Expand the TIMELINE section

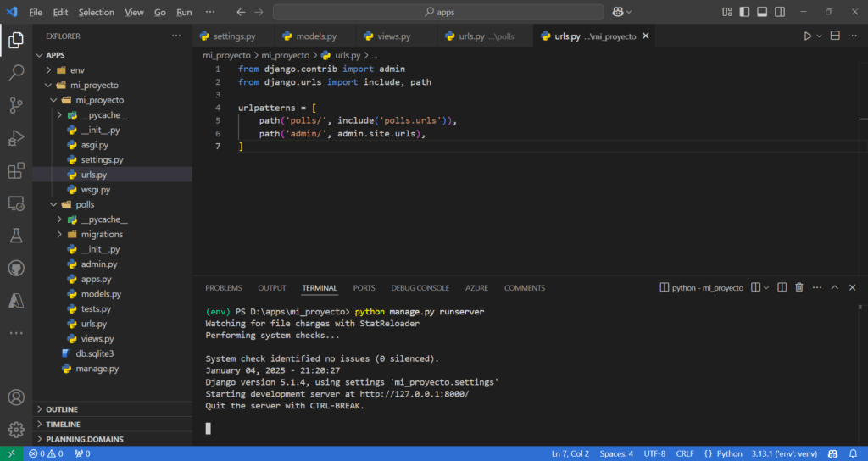[x=113, y=425]
